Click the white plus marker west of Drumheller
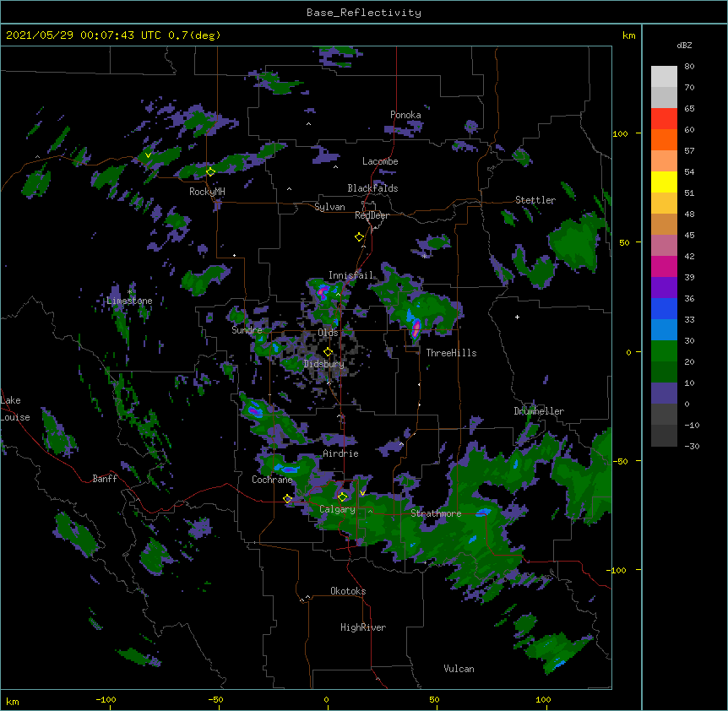 click(517, 317)
